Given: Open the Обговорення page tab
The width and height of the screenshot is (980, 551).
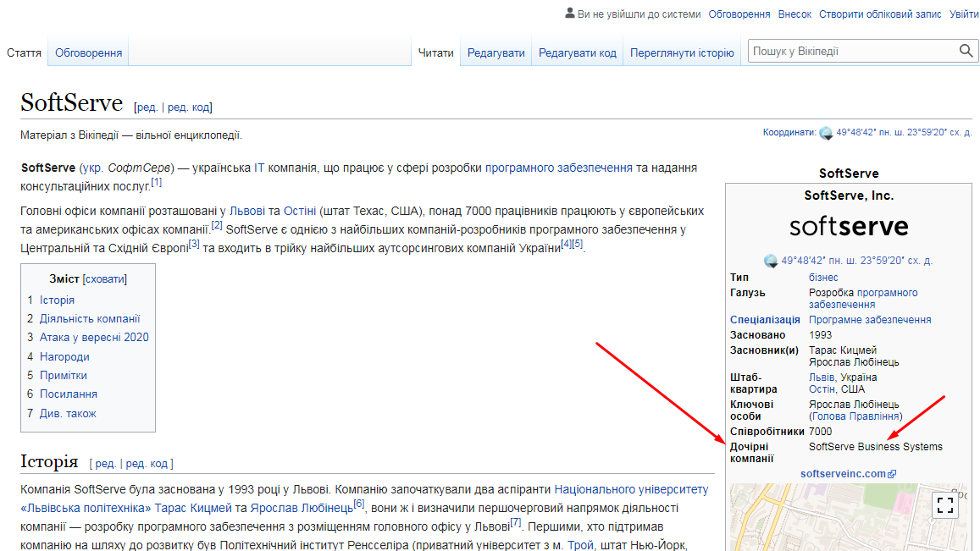Looking at the screenshot, I should pos(88,53).
